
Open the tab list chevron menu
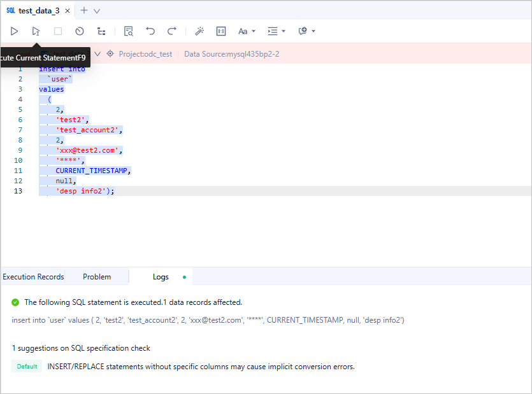coord(97,11)
